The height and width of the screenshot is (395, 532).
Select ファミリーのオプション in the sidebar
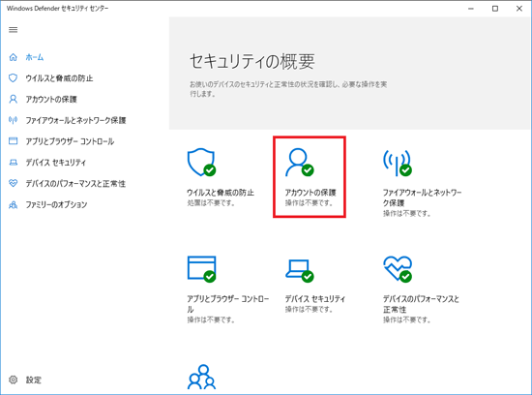(56, 204)
